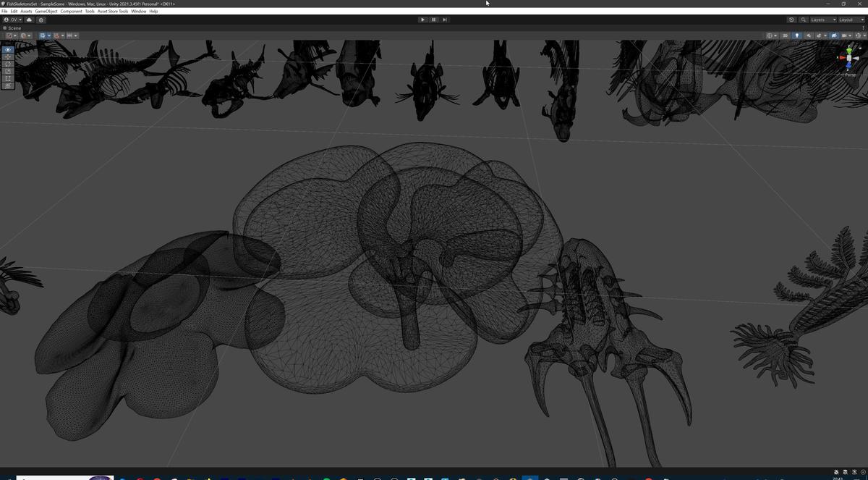Open the Undo History panel

pos(791,20)
